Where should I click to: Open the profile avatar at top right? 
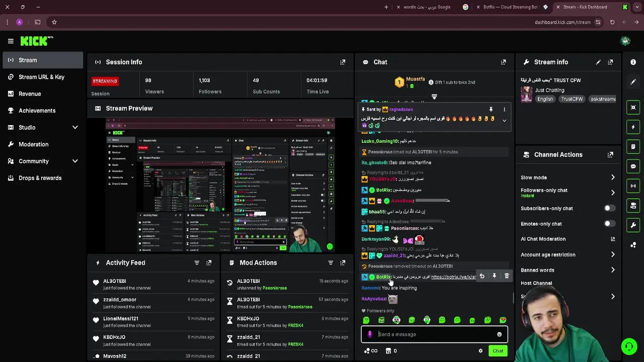pos(625,41)
